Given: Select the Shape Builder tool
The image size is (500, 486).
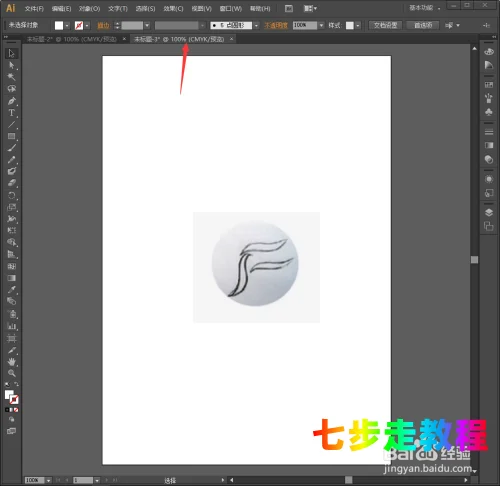Looking at the screenshot, I should 11,242.
